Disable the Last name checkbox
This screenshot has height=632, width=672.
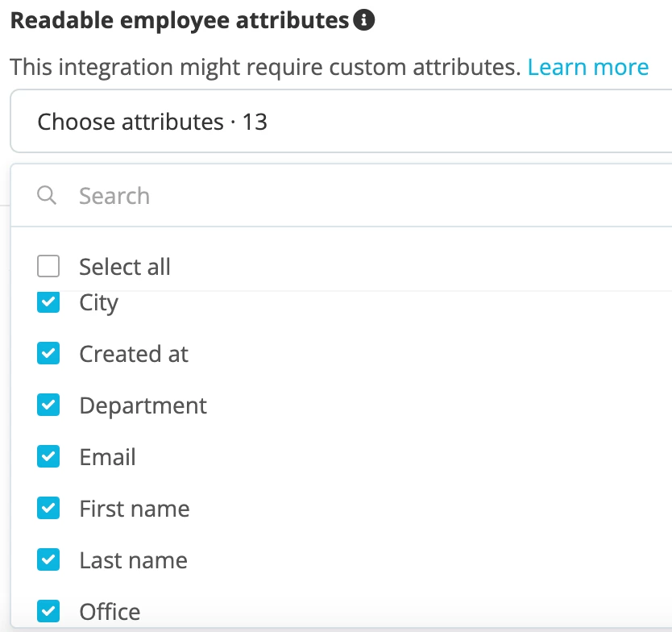(48, 559)
